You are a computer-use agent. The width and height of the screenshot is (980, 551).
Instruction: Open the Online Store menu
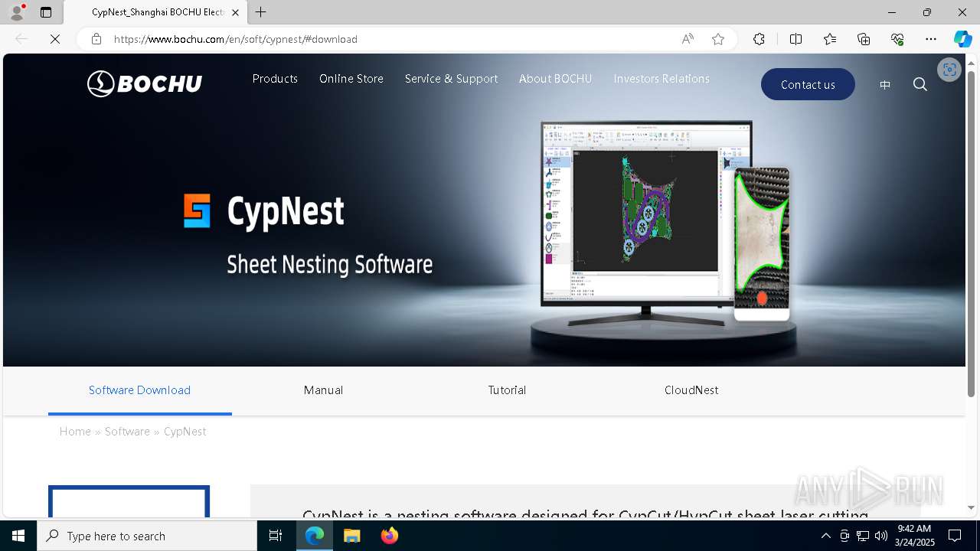tap(351, 79)
